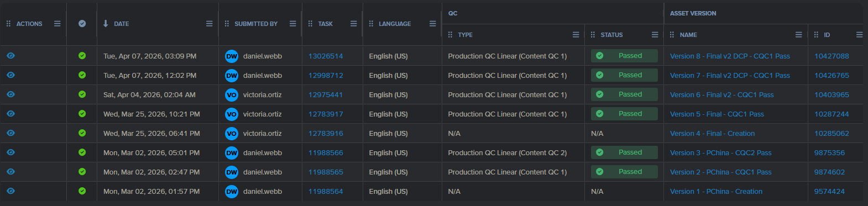Click the green check icon in the 10:21 PM row
Screen dimensions: 868x206
(x=82, y=114)
